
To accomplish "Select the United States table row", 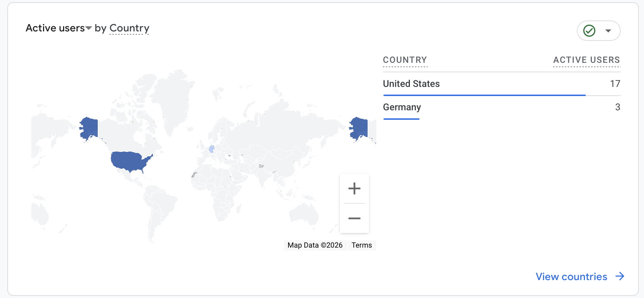I will coord(411,84).
